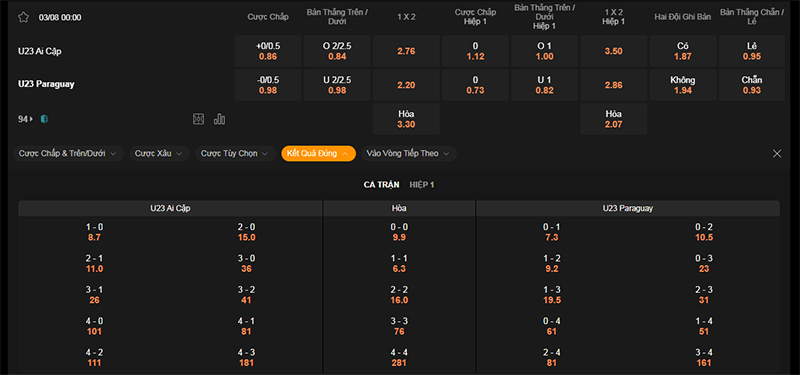Bet on U23 Ai Cập win at 2.76
Image resolution: width=800 pixels, height=375 pixels.
(406, 51)
